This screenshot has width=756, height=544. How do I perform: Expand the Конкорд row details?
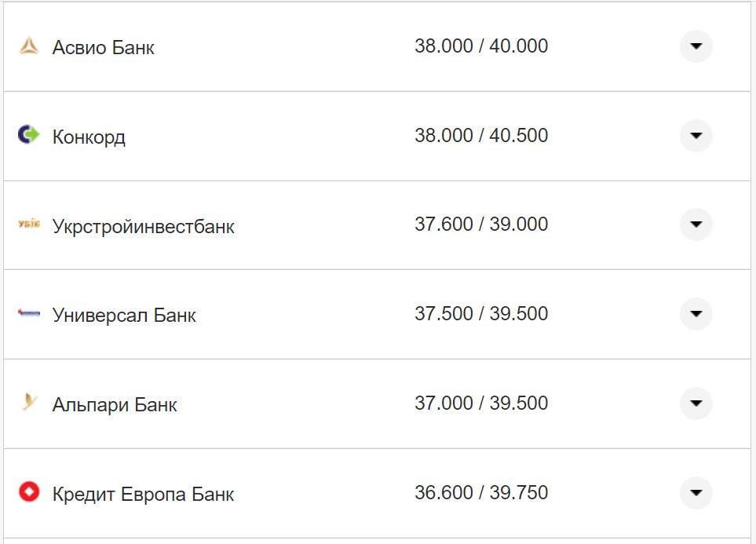coord(696,136)
